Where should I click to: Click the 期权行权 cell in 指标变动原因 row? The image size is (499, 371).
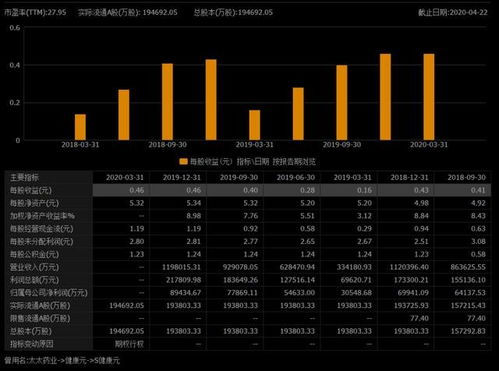pyautogui.click(x=129, y=344)
